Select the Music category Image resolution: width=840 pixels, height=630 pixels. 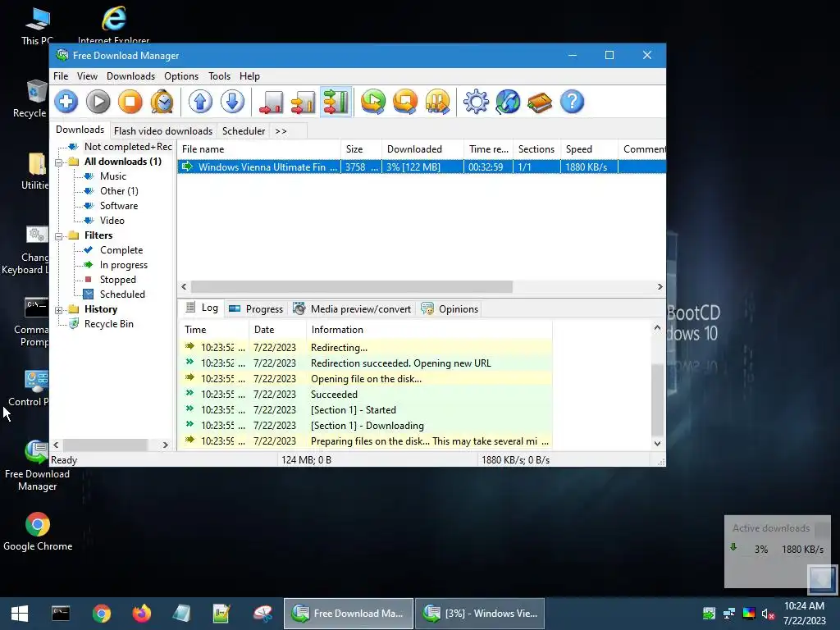tap(113, 176)
